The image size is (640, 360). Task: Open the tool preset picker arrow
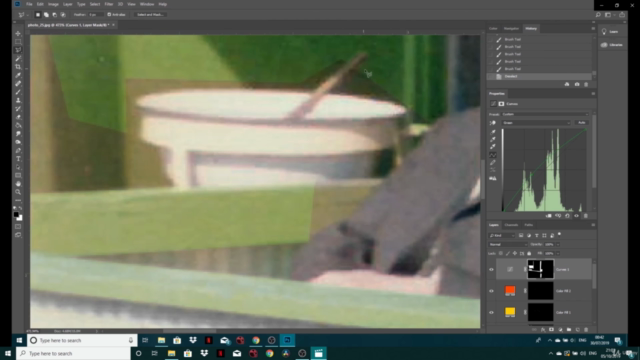click(27, 15)
